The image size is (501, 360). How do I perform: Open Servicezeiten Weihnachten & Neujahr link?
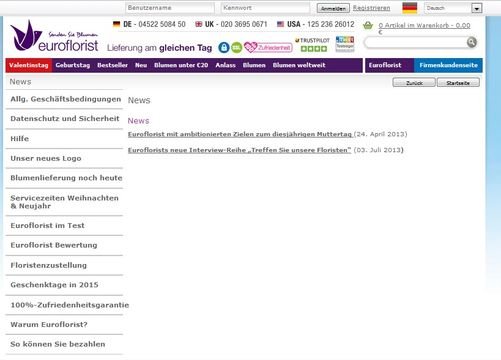click(x=65, y=202)
